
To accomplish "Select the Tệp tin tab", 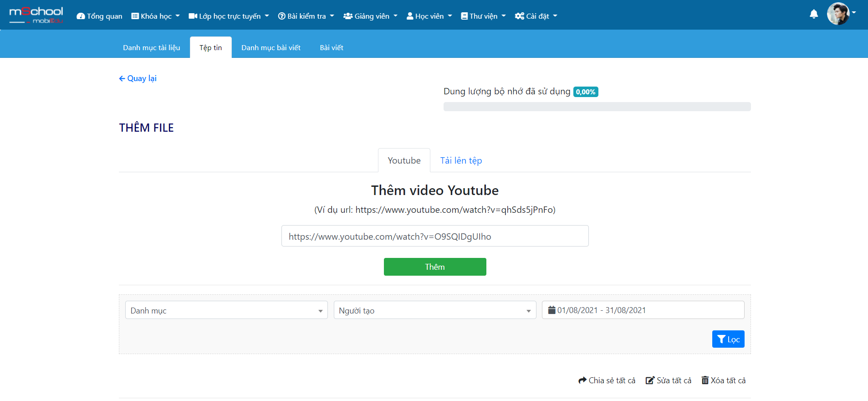I will click(211, 47).
